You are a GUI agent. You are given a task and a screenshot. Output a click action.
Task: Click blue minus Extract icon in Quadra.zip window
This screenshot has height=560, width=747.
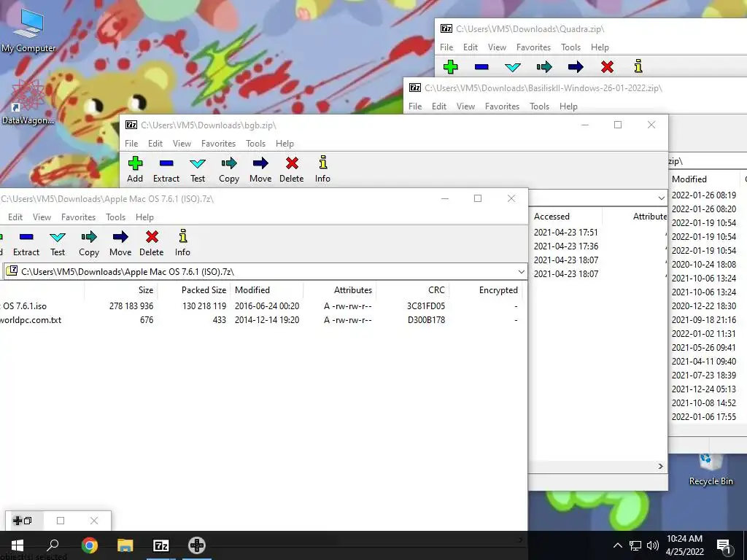coord(481,66)
